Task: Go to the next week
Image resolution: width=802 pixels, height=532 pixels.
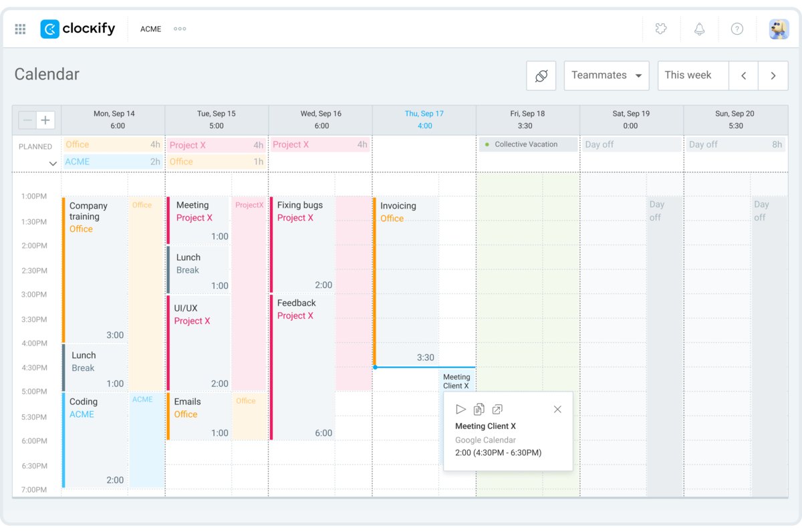Action: pyautogui.click(x=773, y=76)
